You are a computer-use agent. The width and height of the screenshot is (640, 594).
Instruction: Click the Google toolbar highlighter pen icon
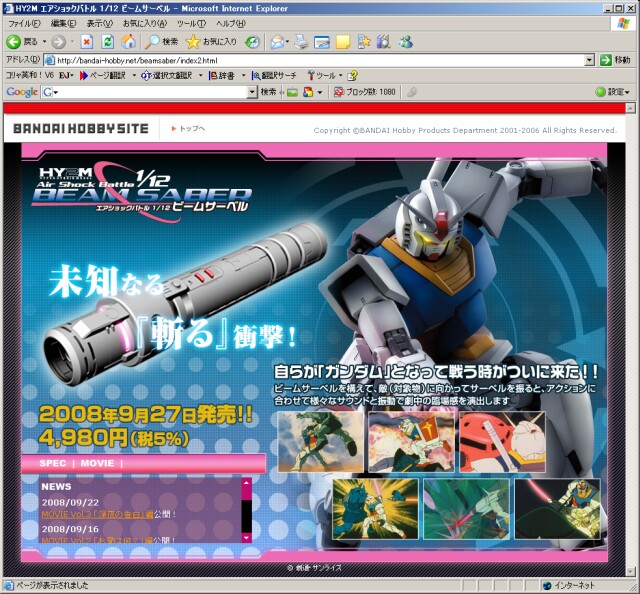(x=411, y=92)
